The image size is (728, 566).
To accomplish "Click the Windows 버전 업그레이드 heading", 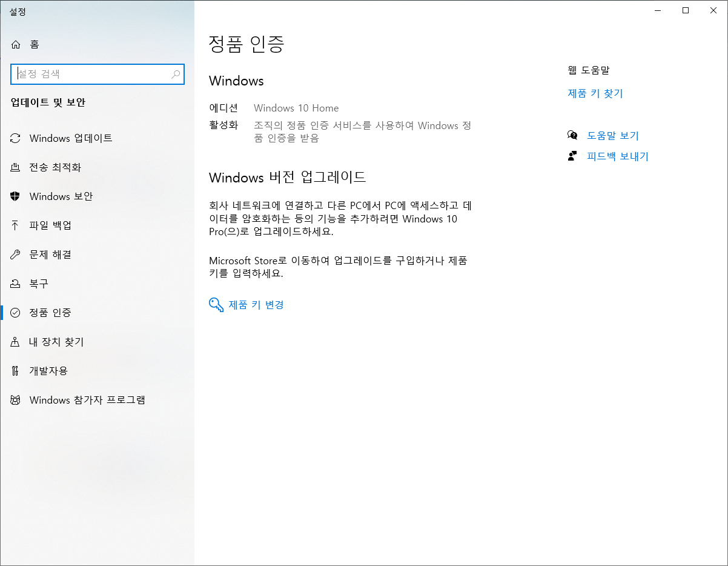I will [288, 178].
